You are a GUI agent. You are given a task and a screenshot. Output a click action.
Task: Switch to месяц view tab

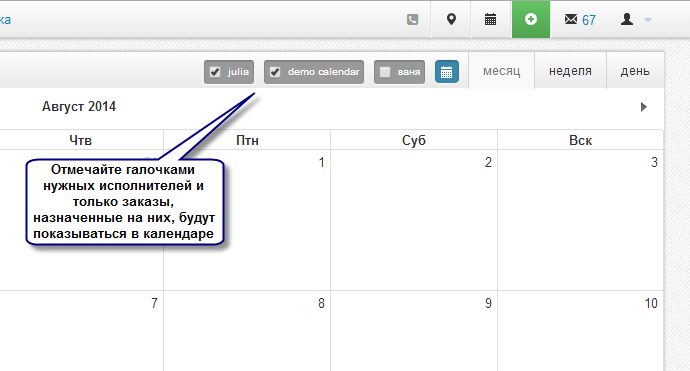[501, 71]
